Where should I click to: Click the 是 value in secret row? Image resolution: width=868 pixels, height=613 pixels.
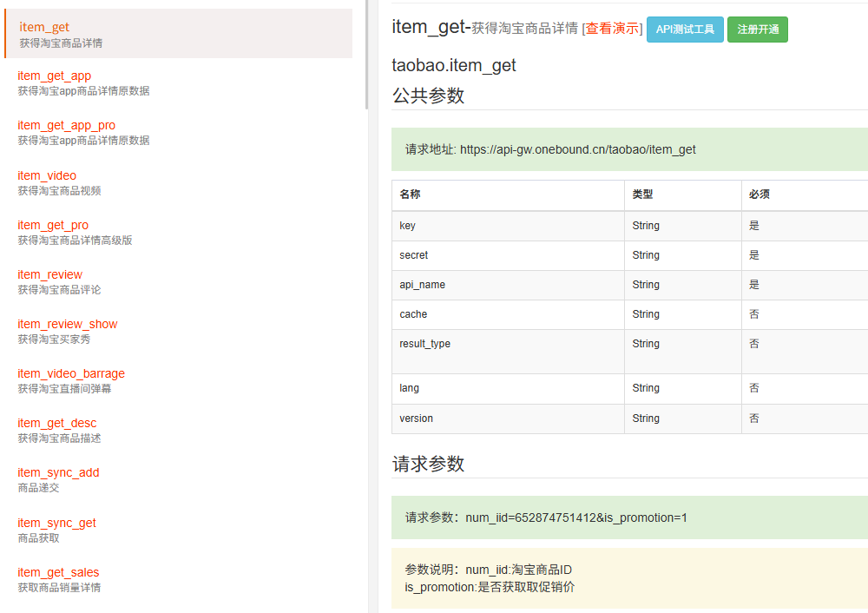point(754,254)
